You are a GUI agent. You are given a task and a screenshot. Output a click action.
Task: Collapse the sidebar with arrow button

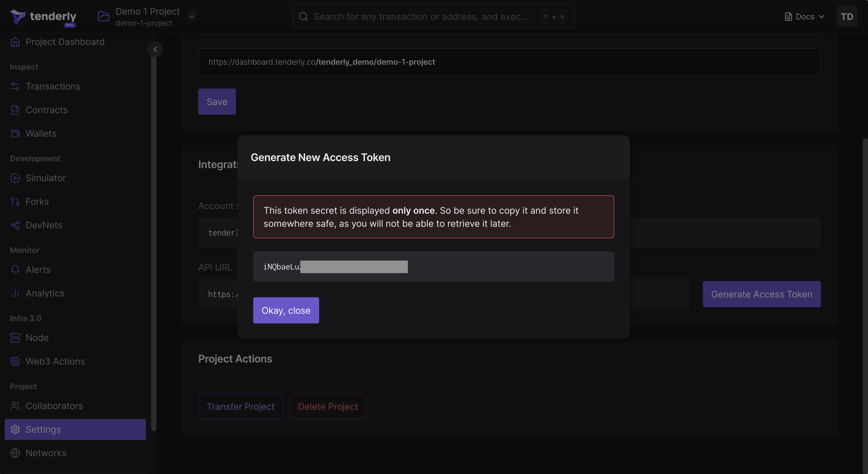(155, 49)
